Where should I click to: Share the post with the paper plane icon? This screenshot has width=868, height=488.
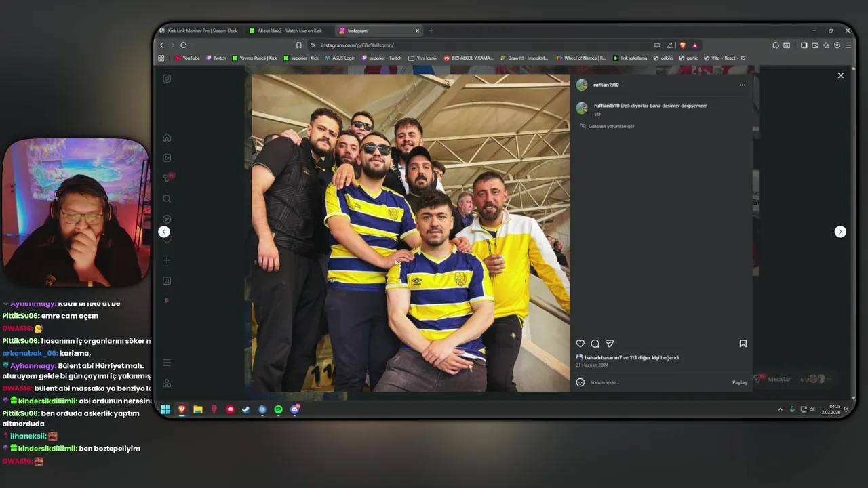click(610, 344)
